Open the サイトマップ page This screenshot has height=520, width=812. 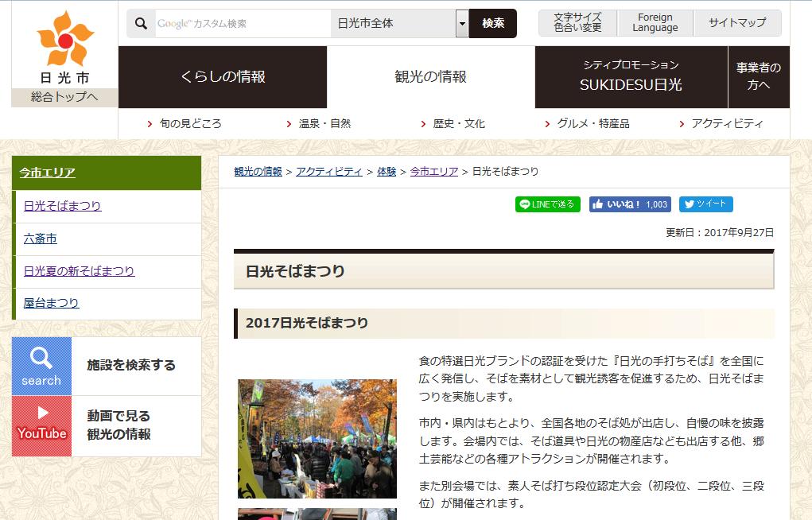point(737,23)
